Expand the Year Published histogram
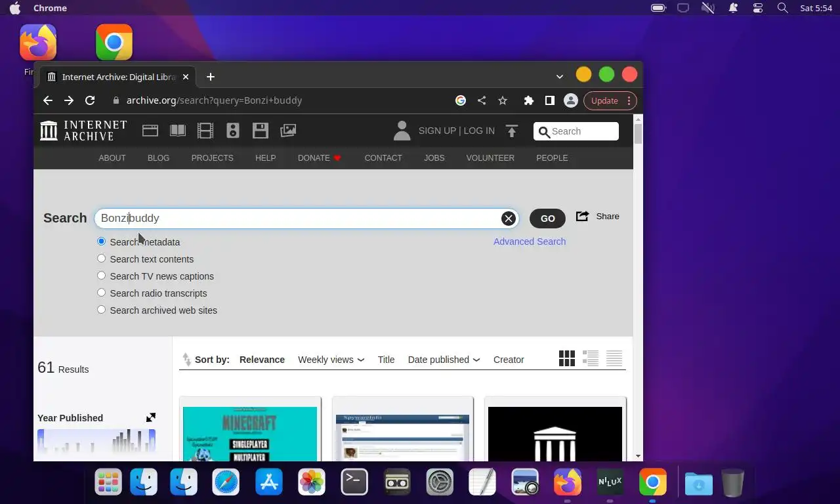840x504 pixels. click(x=151, y=417)
